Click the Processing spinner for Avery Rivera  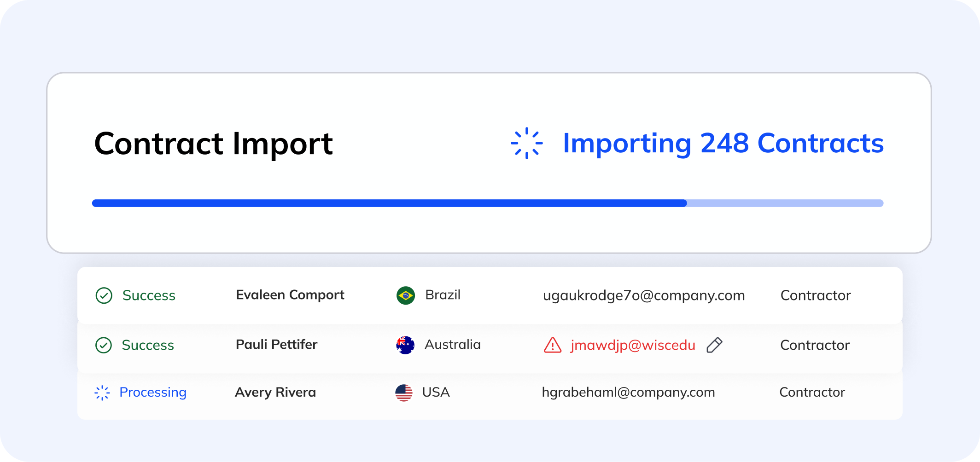102,393
